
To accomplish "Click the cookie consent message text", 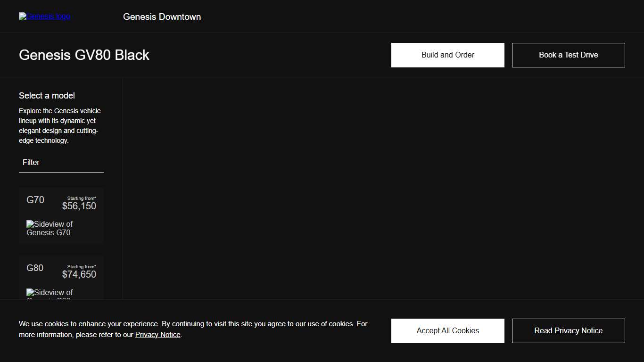I will coord(193,324).
